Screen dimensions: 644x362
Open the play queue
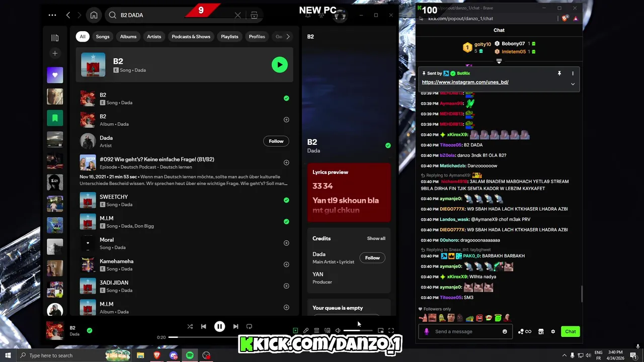(x=316, y=330)
